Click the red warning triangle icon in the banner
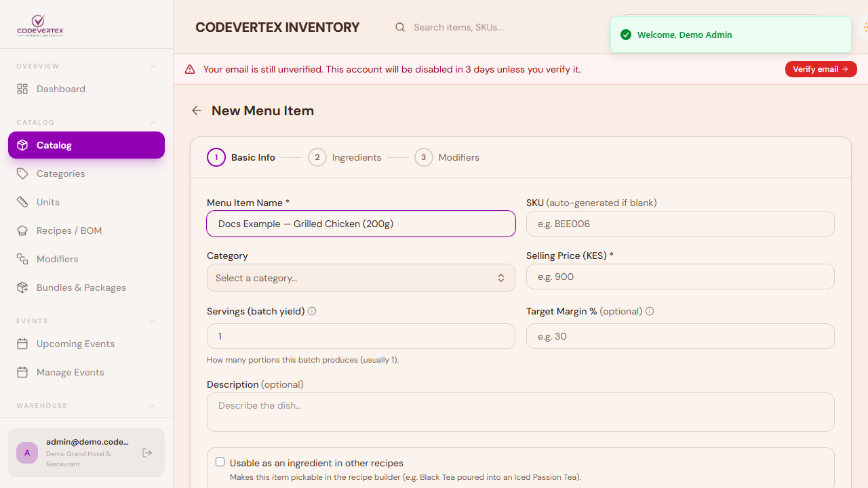 pos(190,69)
